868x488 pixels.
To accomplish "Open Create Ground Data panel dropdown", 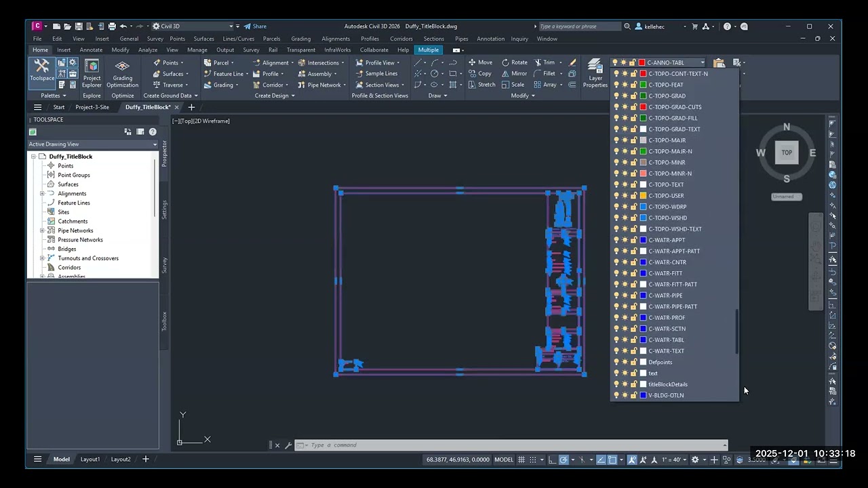I will point(170,96).
